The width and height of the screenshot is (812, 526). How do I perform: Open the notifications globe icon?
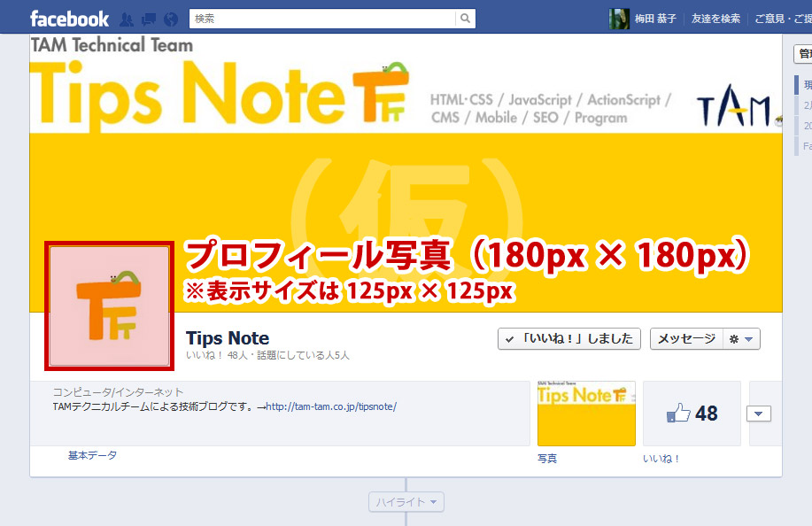171,19
